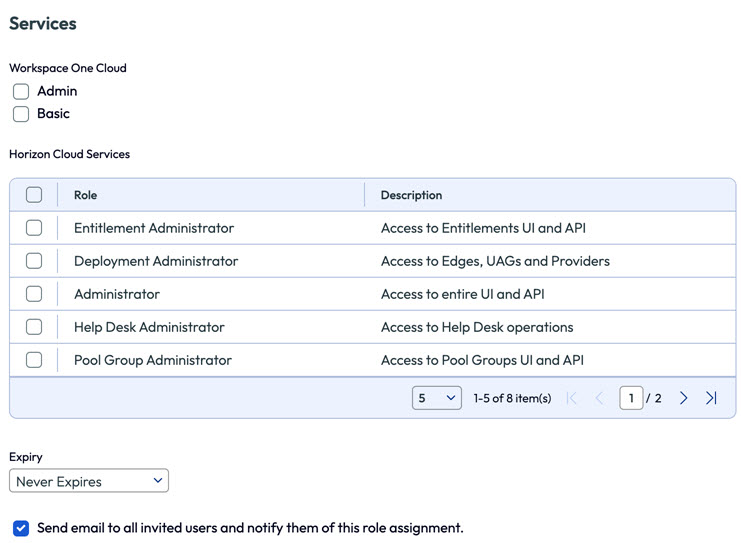Image resolution: width=741 pixels, height=543 pixels.
Task: Click 'Access to Entitlements UI and API' description
Action: point(483,228)
